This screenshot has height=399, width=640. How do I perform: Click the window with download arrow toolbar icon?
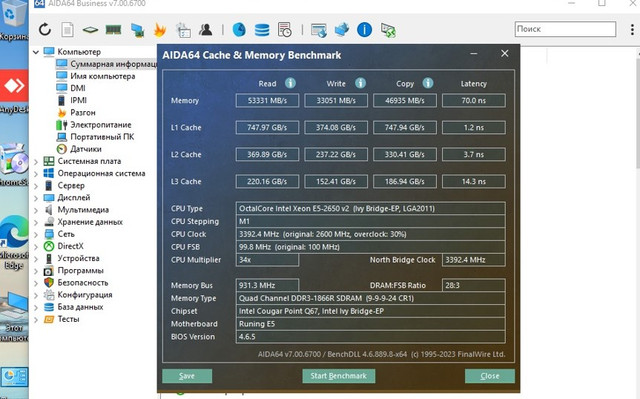tap(319, 30)
